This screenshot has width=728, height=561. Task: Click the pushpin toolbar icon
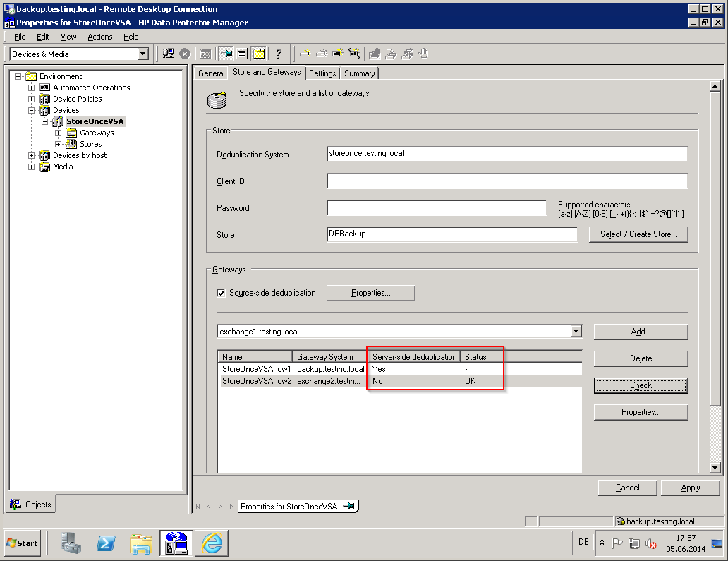click(x=226, y=54)
